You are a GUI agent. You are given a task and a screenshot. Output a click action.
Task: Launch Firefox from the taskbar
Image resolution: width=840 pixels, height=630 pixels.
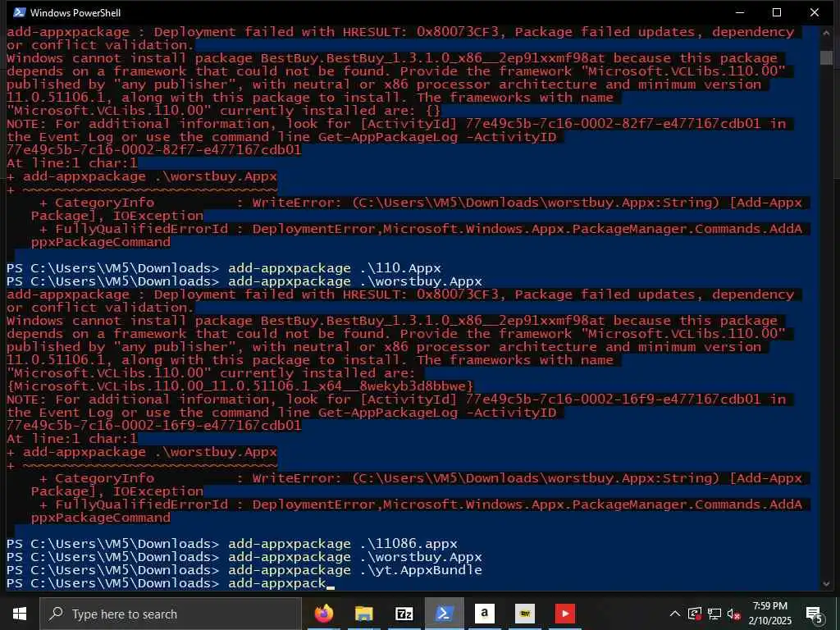[323, 614]
